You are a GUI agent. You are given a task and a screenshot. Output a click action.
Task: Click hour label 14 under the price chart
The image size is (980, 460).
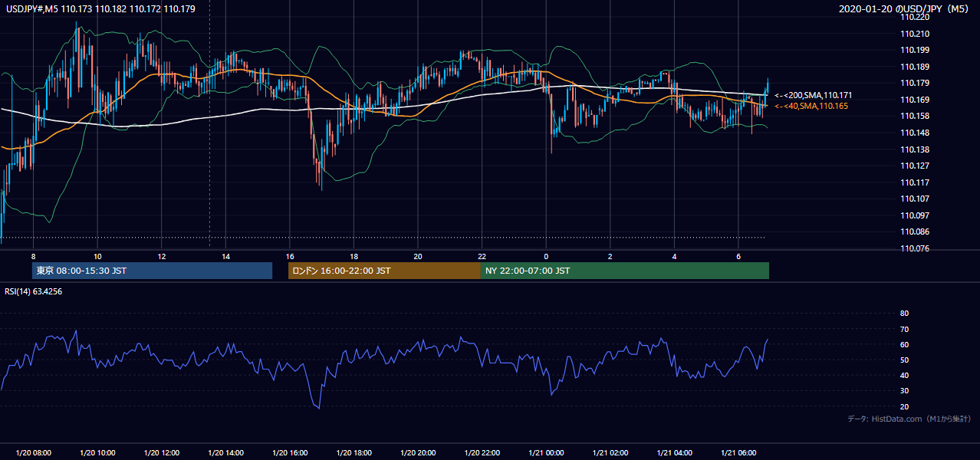225,256
